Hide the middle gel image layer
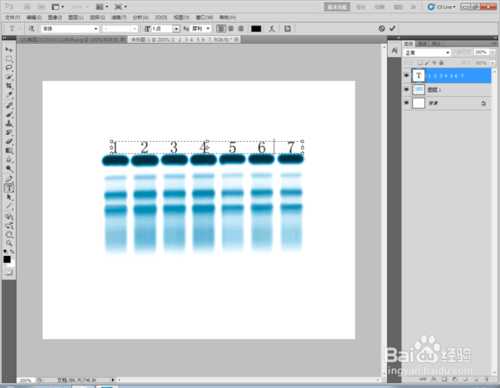 coord(406,89)
